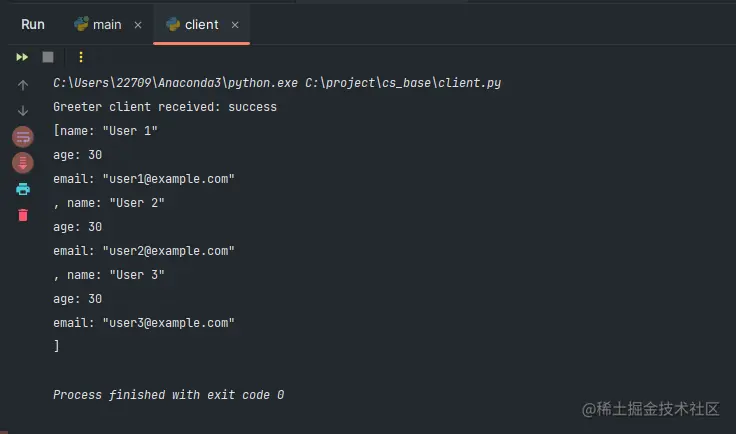Close the client tab
Screen dimensions: 736x434
234,25
